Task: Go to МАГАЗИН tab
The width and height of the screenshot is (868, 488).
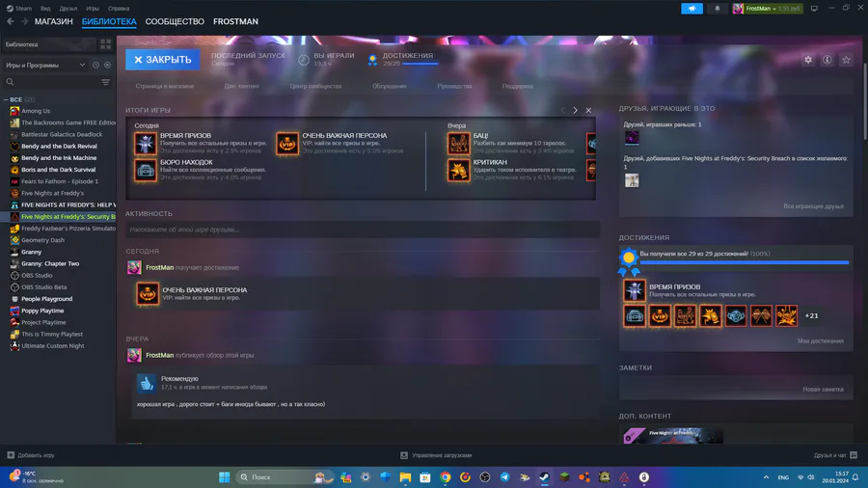Action: pyautogui.click(x=54, y=21)
